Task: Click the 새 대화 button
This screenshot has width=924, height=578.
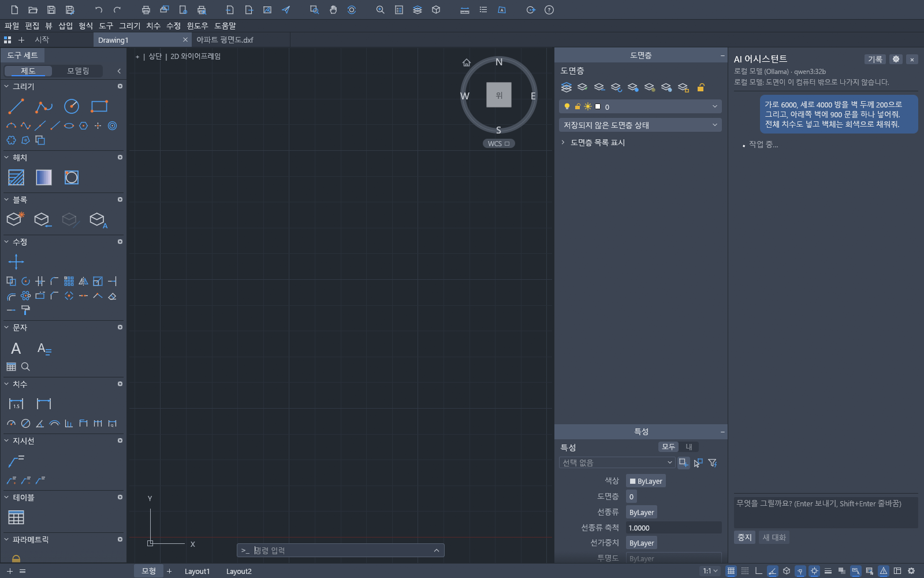Action: (x=774, y=538)
